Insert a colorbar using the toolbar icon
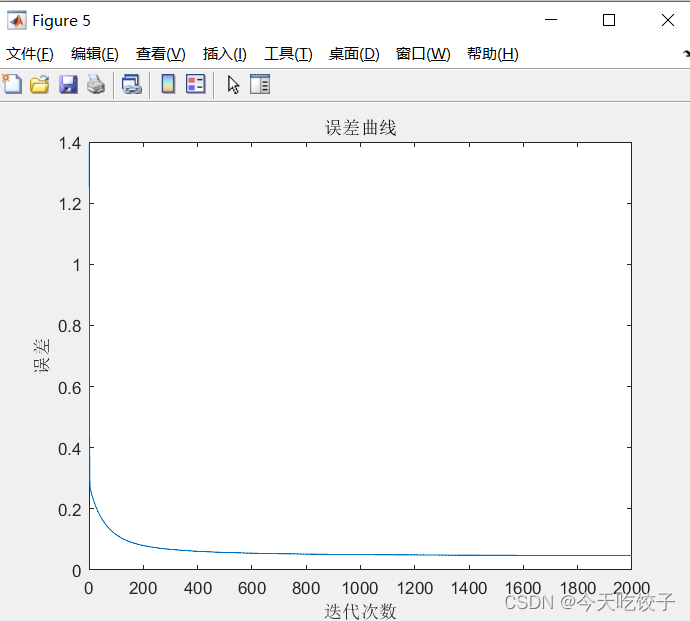 click(168, 84)
